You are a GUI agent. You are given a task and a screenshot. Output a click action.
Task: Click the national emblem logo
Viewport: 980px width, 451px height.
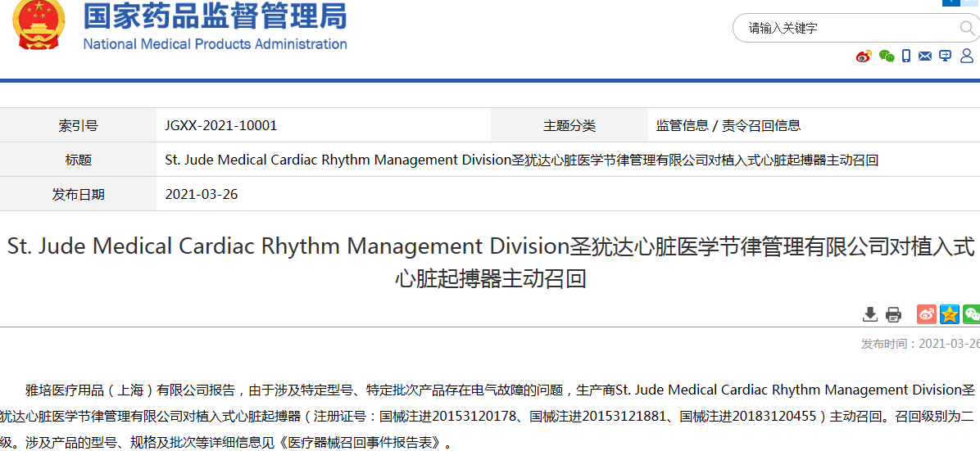[x=38, y=25]
